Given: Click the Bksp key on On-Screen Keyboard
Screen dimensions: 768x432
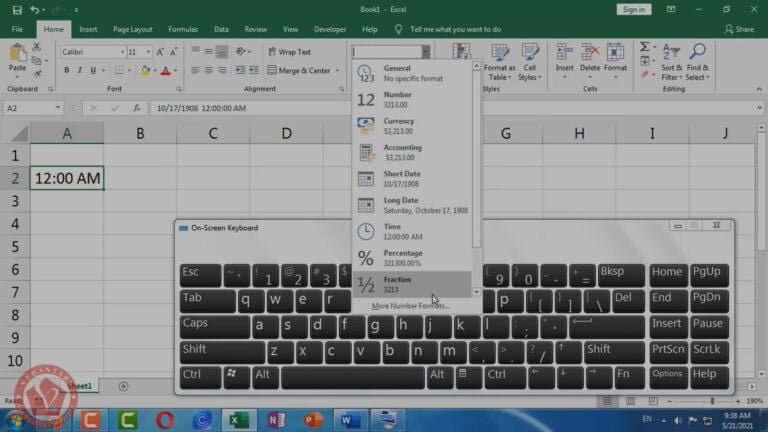Looking at the screenshot, I should (621, 276).
